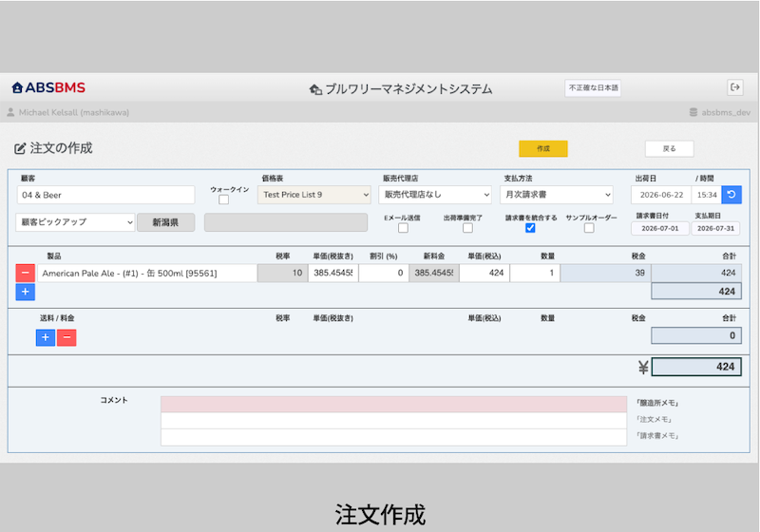Click the pink 醸造所メモ comment field
The height and width of the screenshot is (532, 760).
(x=393, y=405)
